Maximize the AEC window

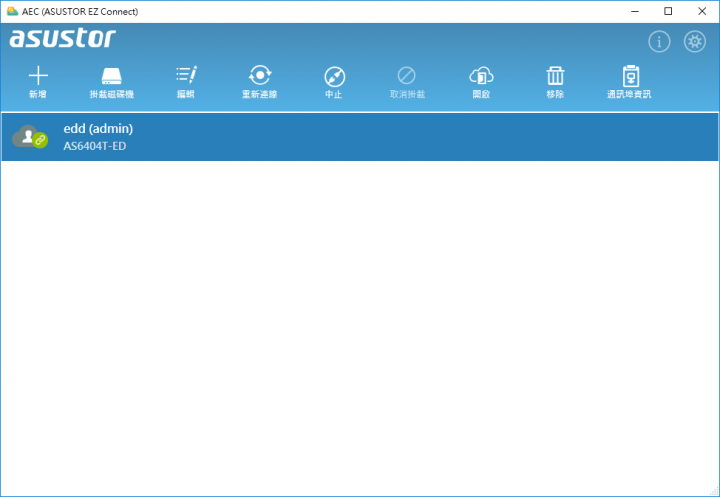[669, 11]
